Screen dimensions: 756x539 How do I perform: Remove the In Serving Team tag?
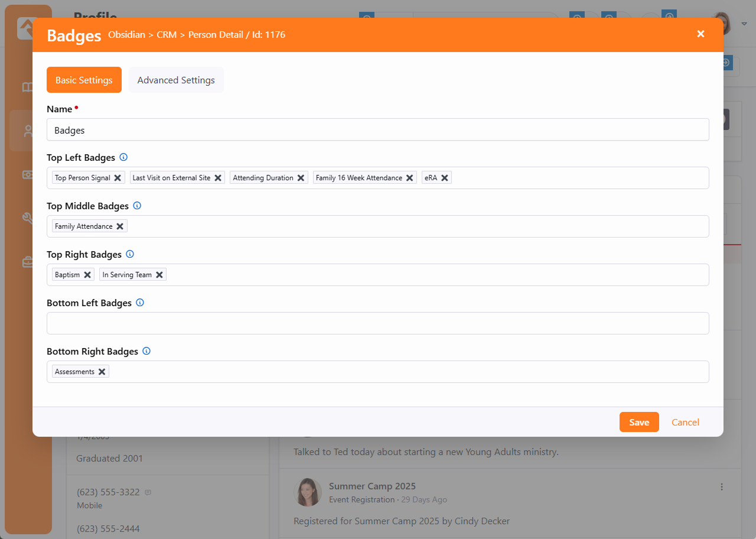pyautogui.click(x=159, y=275)
